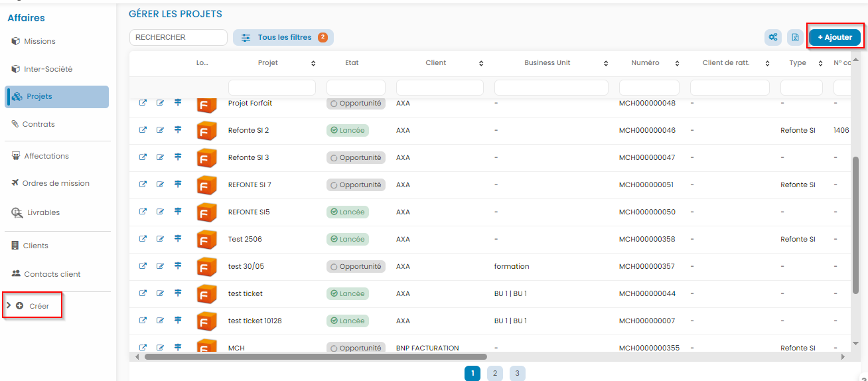Open test 30/05 in external link icon

pos(143,266)
